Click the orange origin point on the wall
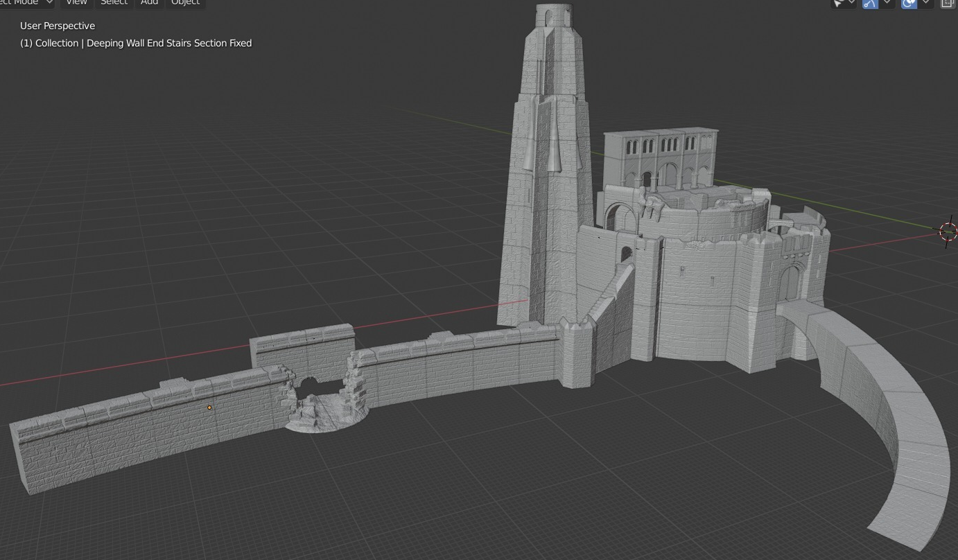 [209, 408]
